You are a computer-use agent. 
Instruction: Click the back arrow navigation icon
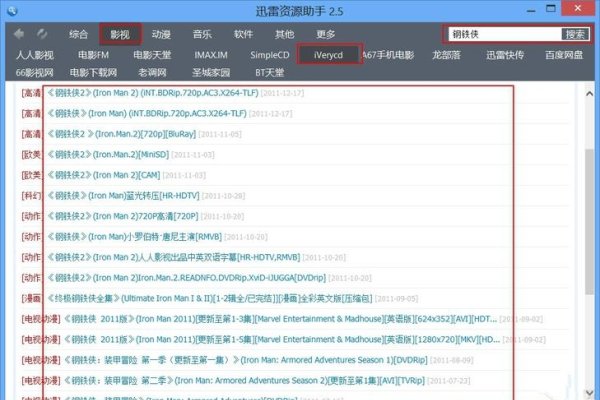tap(18, 34)
